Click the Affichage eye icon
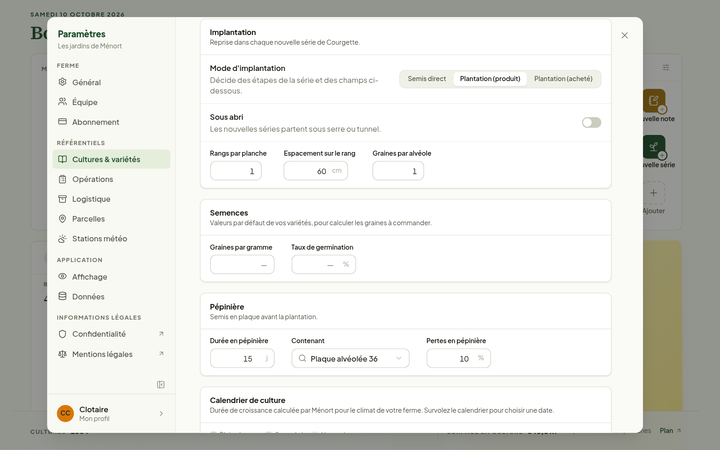720x450 pixels. 62,276
